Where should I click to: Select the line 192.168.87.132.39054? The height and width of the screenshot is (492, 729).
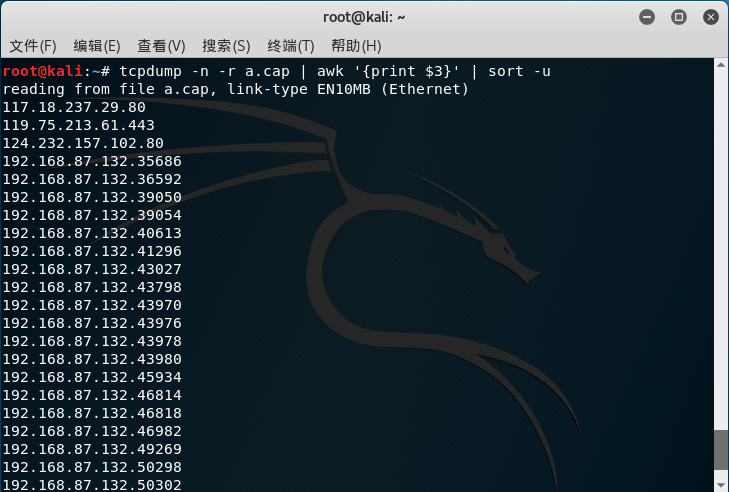[92, 215]
